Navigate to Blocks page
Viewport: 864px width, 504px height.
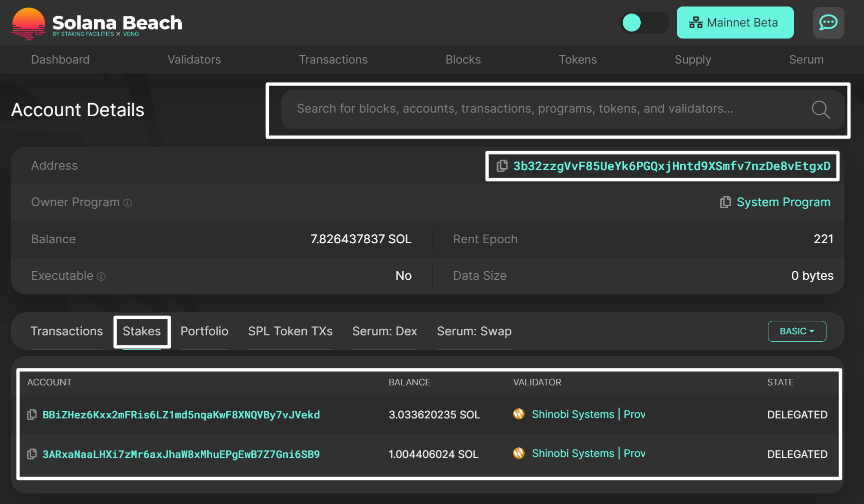463,60
